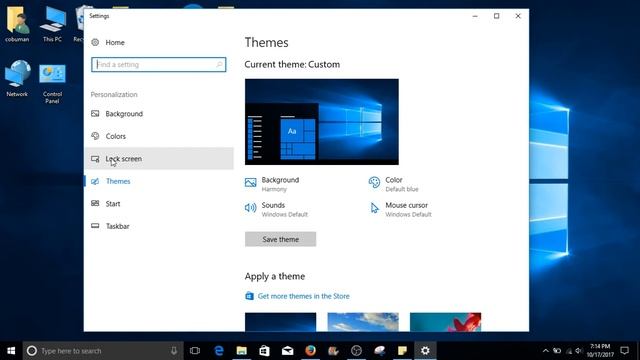Click the volume speaker tray icon

click(578, 351)
